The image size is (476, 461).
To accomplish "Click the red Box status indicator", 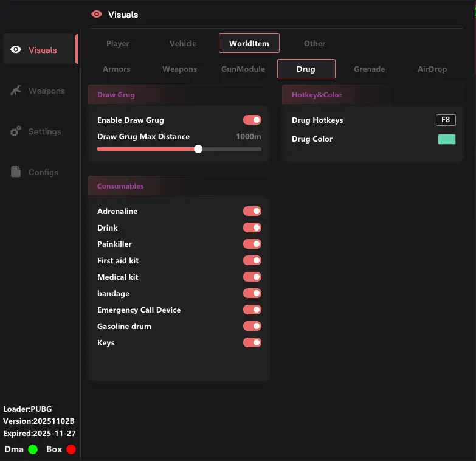I will (71, 449).
